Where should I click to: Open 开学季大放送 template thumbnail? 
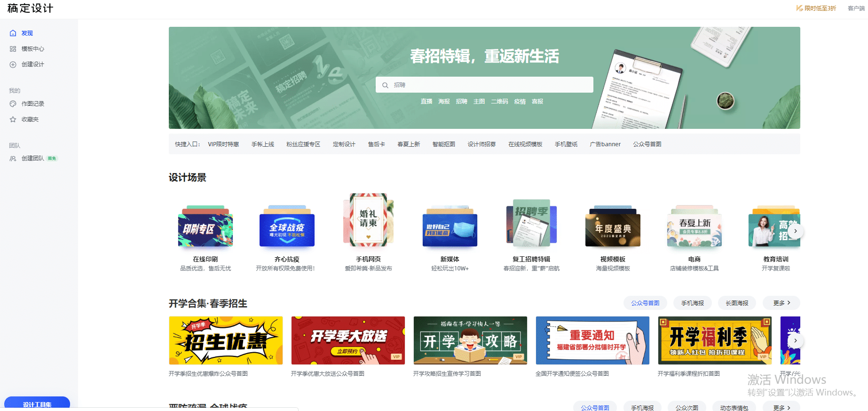pos(348,340)
